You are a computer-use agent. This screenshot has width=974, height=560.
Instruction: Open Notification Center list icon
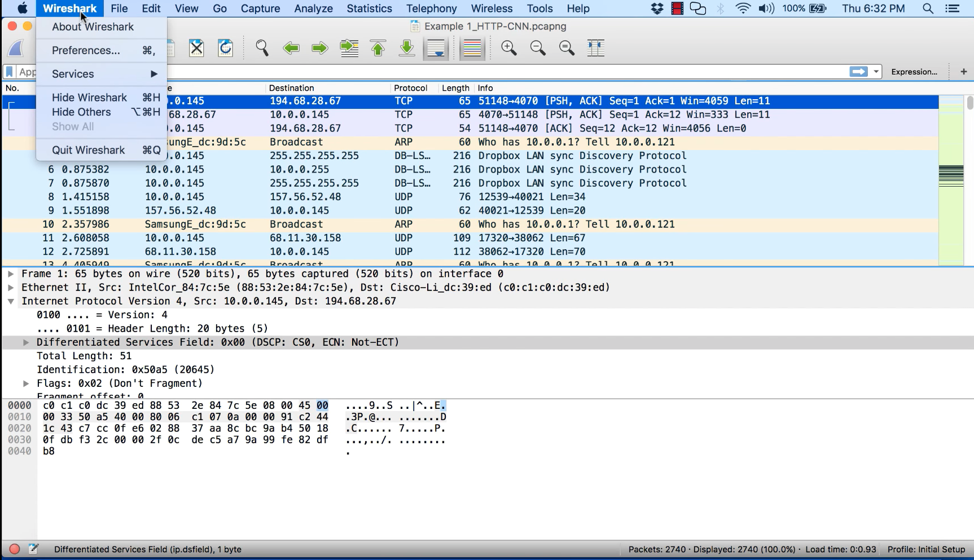pos(953,8)
